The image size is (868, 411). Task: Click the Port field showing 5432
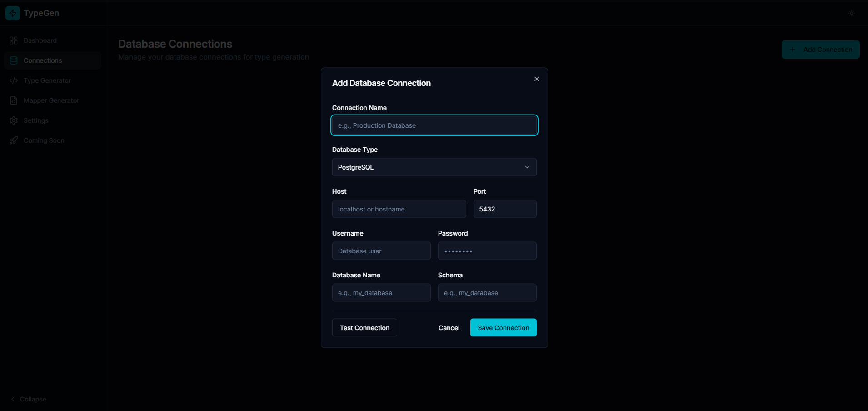click(x=505, y=209)
